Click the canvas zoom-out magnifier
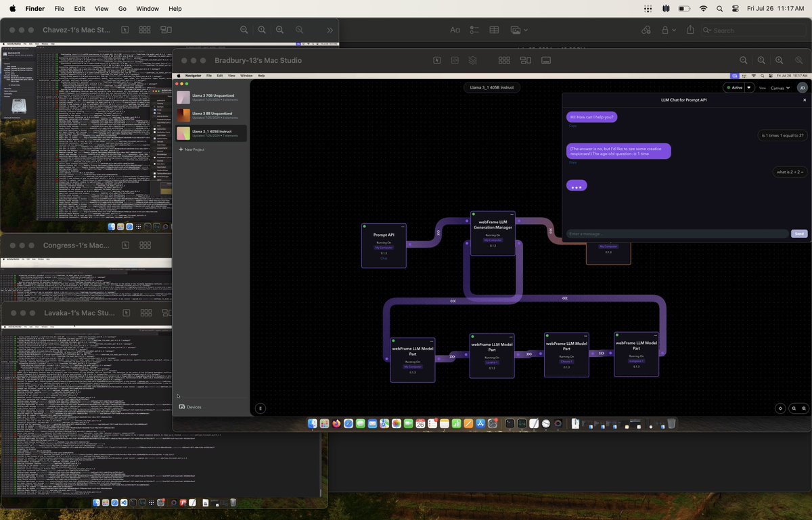 point(794,408)
